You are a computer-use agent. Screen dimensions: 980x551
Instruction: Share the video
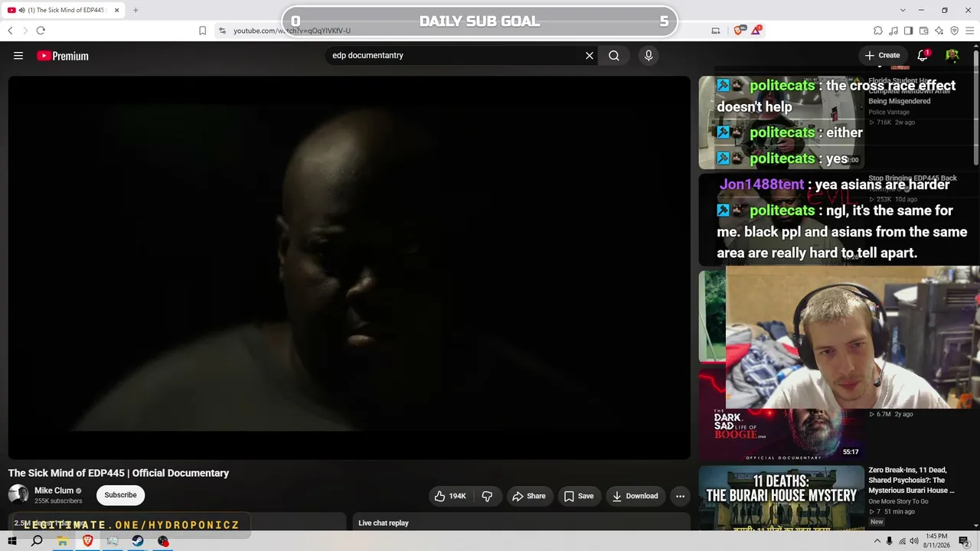[529, 496]
